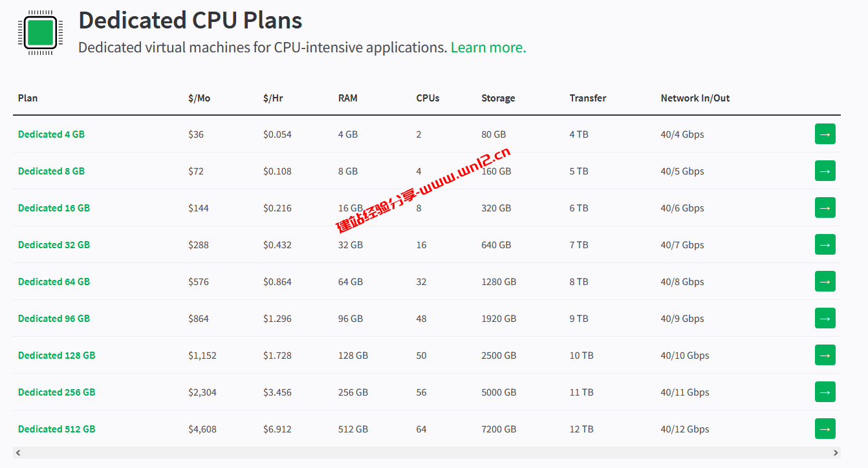Select the Dedicated 16 GB plan link

54,208
